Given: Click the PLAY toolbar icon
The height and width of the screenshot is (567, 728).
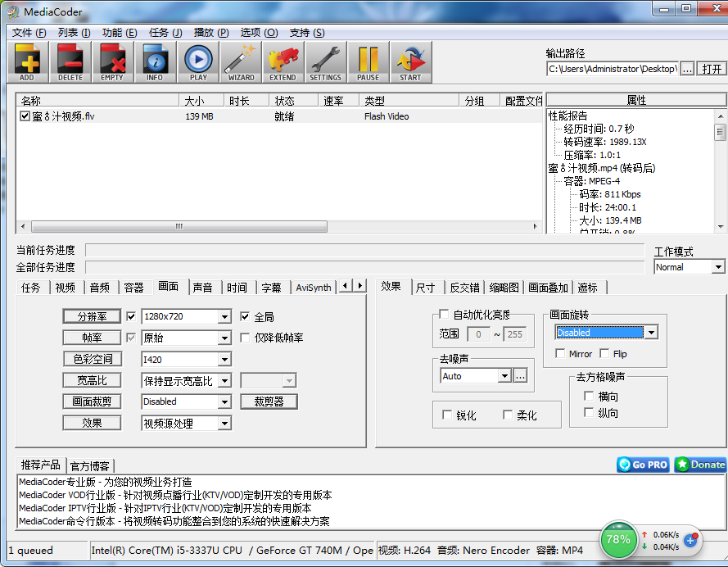Looking at the screenshot, I should pyautogui.click(x=198, y=63).
